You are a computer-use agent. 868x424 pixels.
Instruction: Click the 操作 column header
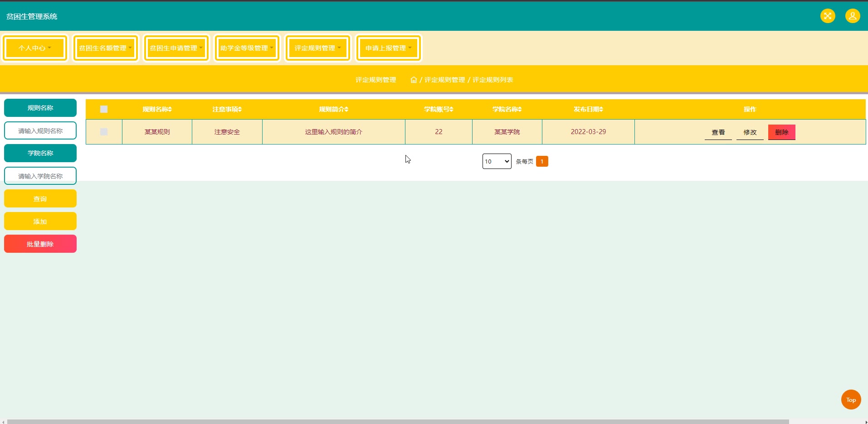pyautogui.click(x=750, y=109)
